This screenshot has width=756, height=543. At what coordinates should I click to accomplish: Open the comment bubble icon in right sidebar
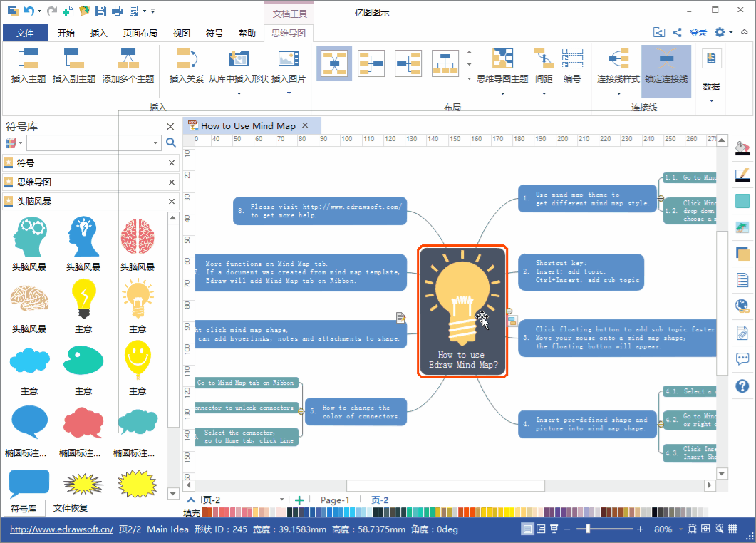(742, 358)
